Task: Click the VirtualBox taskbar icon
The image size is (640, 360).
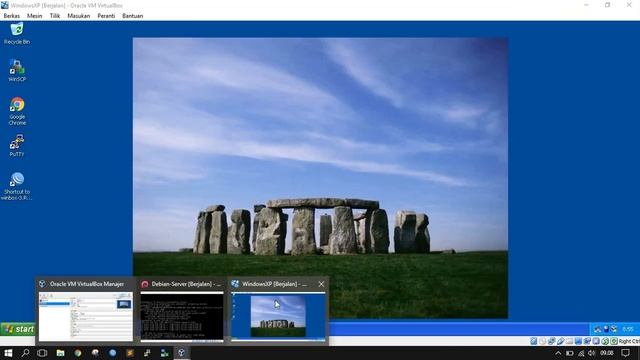Action: click(x=182, y=353)
